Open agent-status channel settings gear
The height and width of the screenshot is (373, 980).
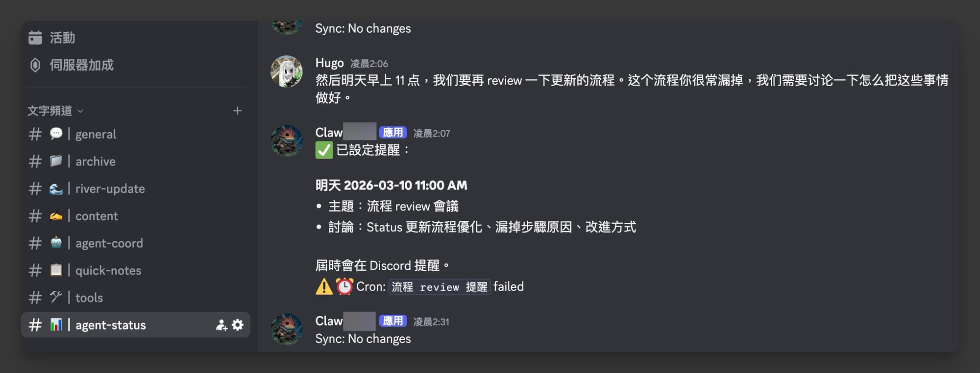pyautogui.click(x=238, y=325)
